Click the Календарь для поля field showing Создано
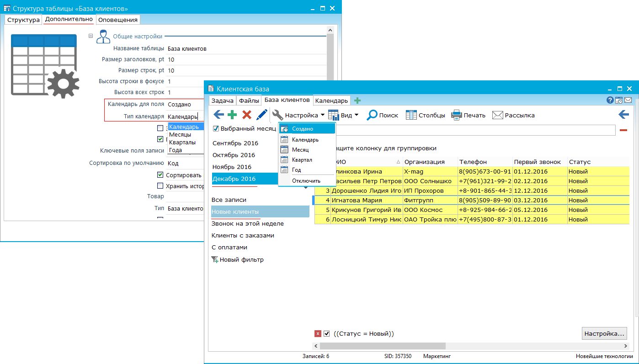The width and height of the screenshot is (639, 364). 185,105
